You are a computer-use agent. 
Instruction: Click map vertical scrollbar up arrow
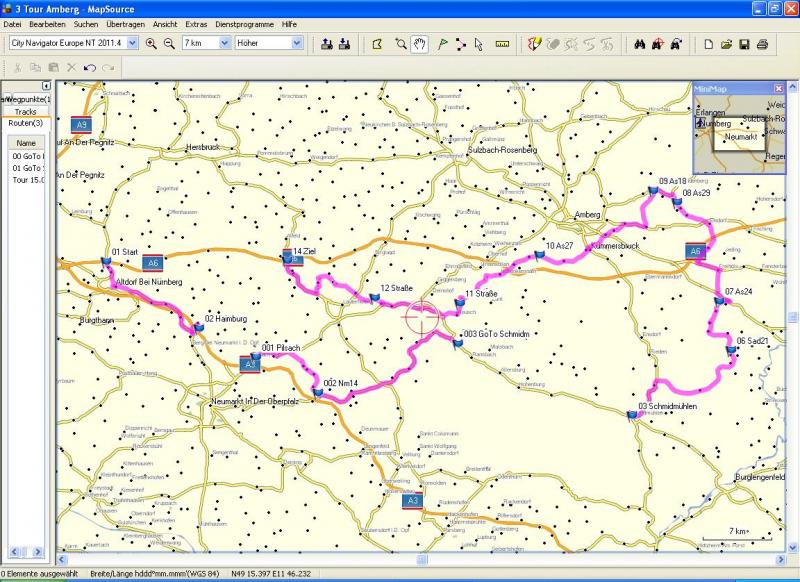pos(793,87)
